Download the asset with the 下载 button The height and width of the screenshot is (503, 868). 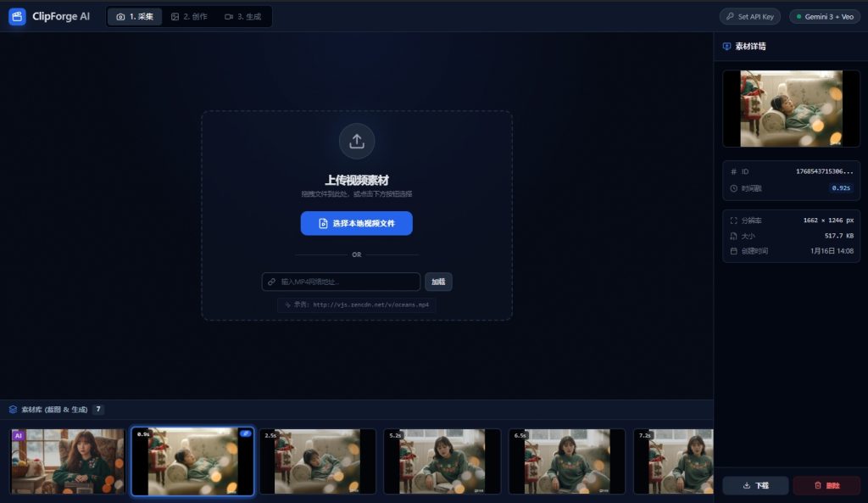pyautogui.click(x=755, y=485)
